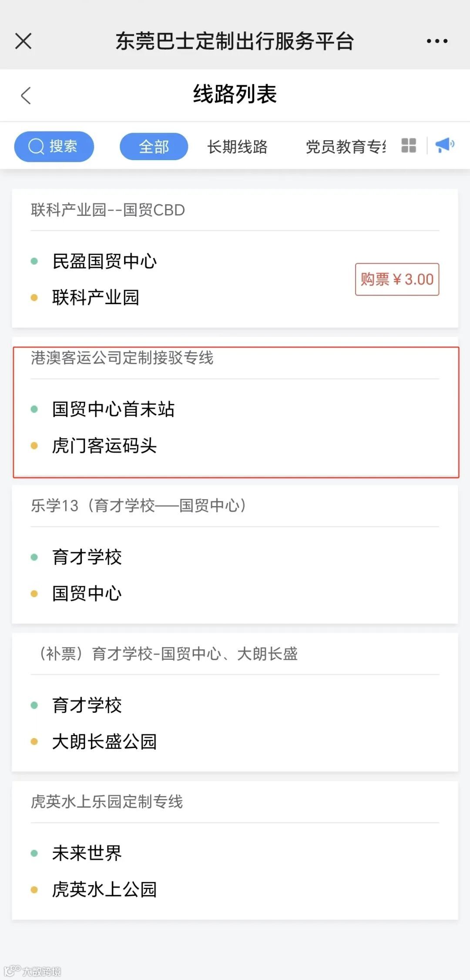Select the 虎门客运码头 destination stop
Image resolution: width=470 pixels, height=980 pixels.
coord(104,446)
